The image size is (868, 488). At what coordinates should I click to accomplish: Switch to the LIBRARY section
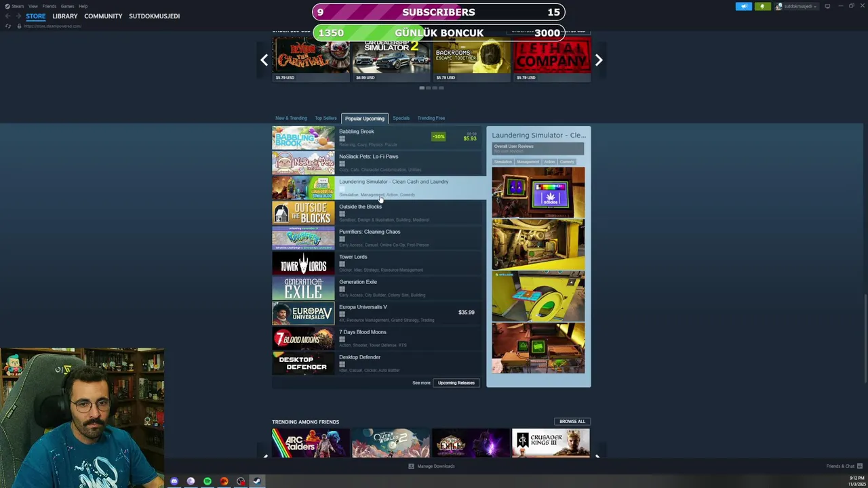[x=65, y=16]
